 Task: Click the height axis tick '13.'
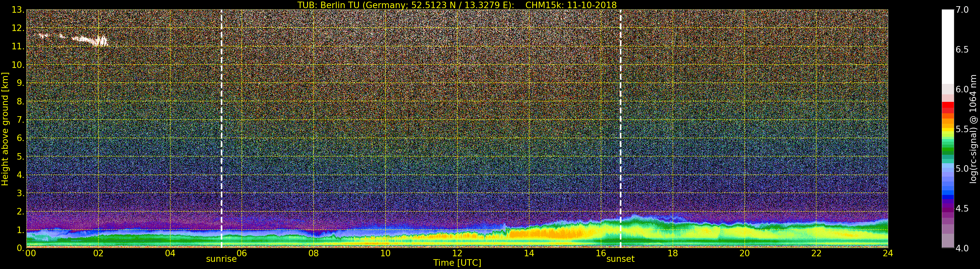click(18, 10)
